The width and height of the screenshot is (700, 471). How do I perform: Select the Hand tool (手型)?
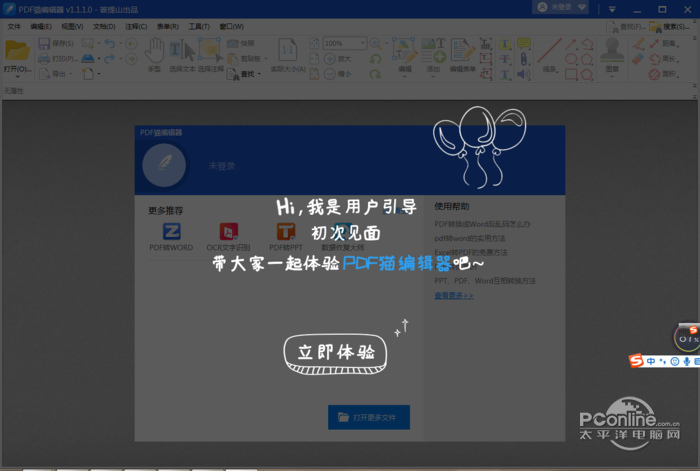pyautogui.click(x=154, y=50)
